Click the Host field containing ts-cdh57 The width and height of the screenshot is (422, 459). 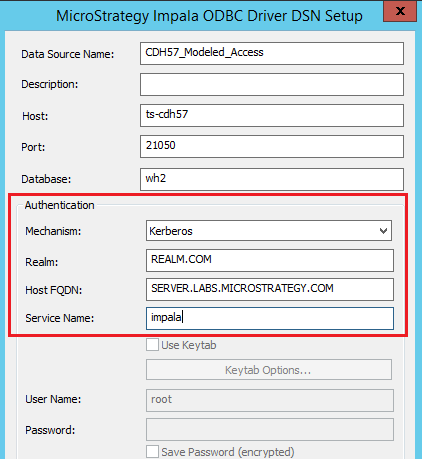[272, 115]
